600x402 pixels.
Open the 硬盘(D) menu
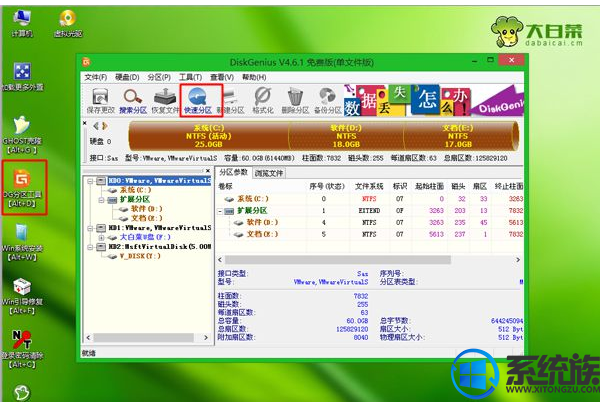click(127, 77)
